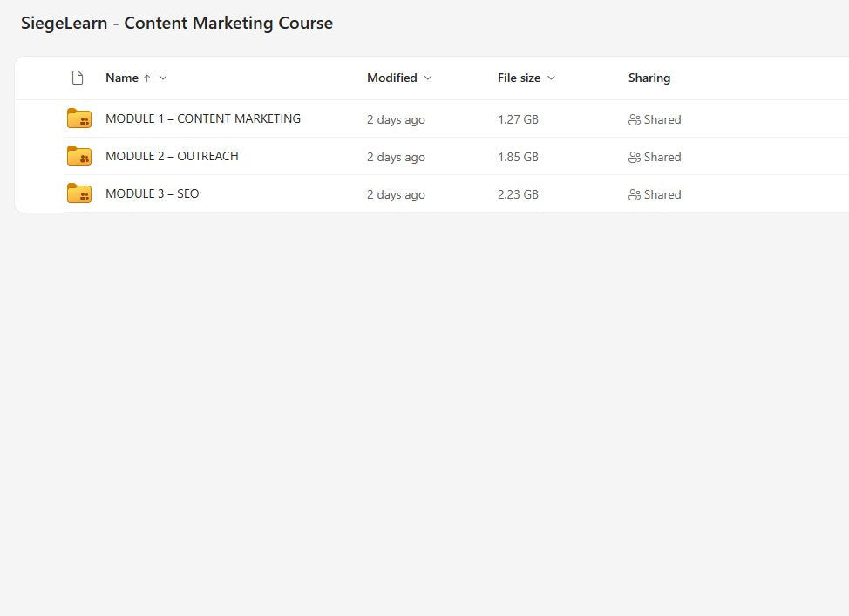Click '2 days ago' in MODULE 2 row

tap(396, 157)
